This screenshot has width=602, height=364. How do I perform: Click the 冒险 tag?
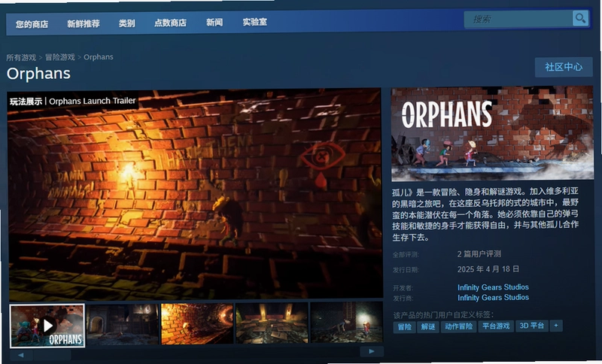click(404, 327)
